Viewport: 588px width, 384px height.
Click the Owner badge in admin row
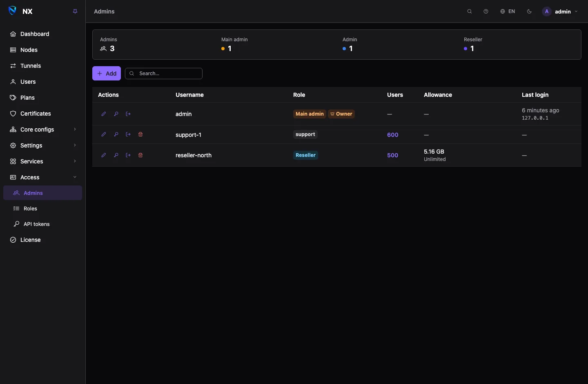click(341, 114)
